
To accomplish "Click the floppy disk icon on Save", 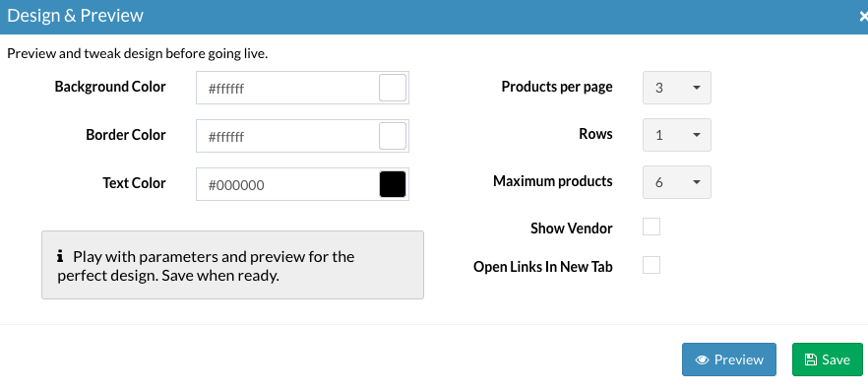I will [x=811, y=359].
